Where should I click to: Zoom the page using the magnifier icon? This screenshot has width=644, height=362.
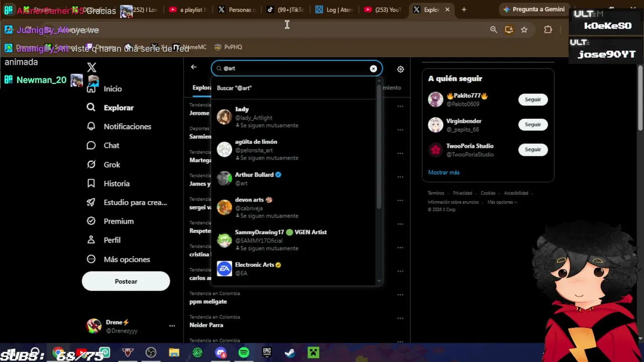tap(494, 30)
